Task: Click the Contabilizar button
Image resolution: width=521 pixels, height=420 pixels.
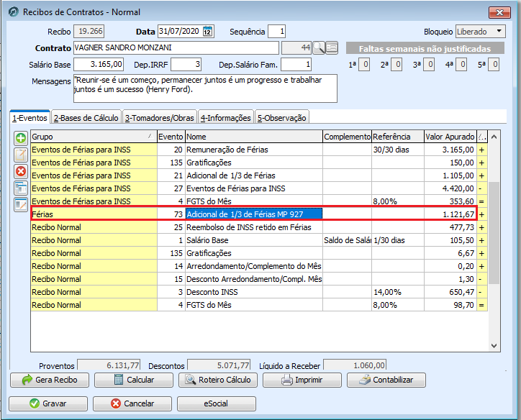Action: (x=386, y=380)
